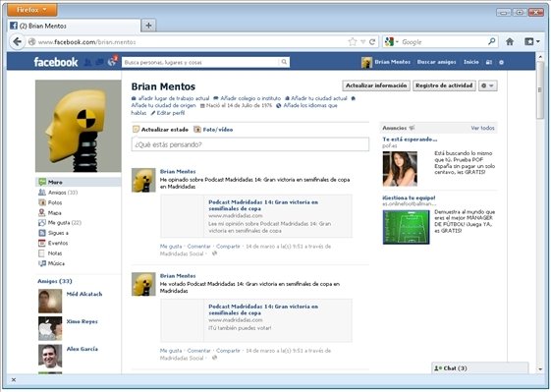Select Muro in left sidebar

click(x=79, y=182)
